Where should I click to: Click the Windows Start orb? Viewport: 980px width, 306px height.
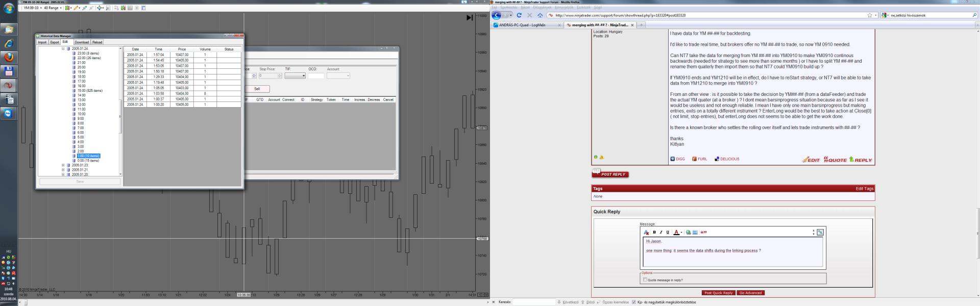9,9
